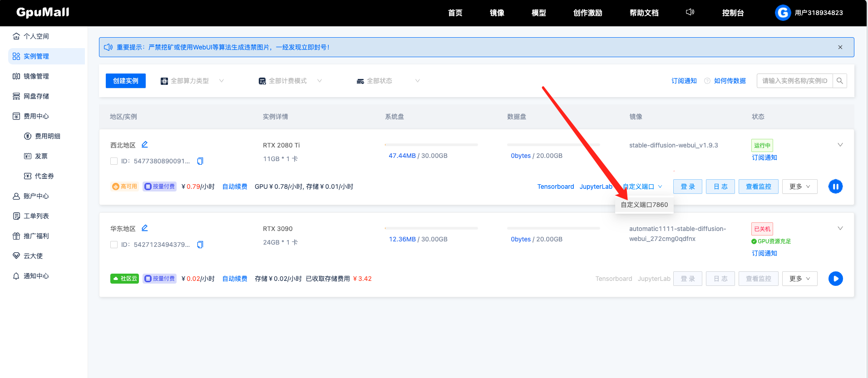
Task: Click 订阅通知 under 已关机 status
Action: click(x=764, y=253)
